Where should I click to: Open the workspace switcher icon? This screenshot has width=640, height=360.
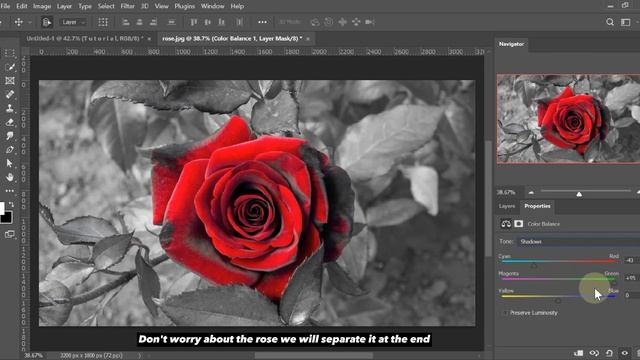(x=626, y=22)
